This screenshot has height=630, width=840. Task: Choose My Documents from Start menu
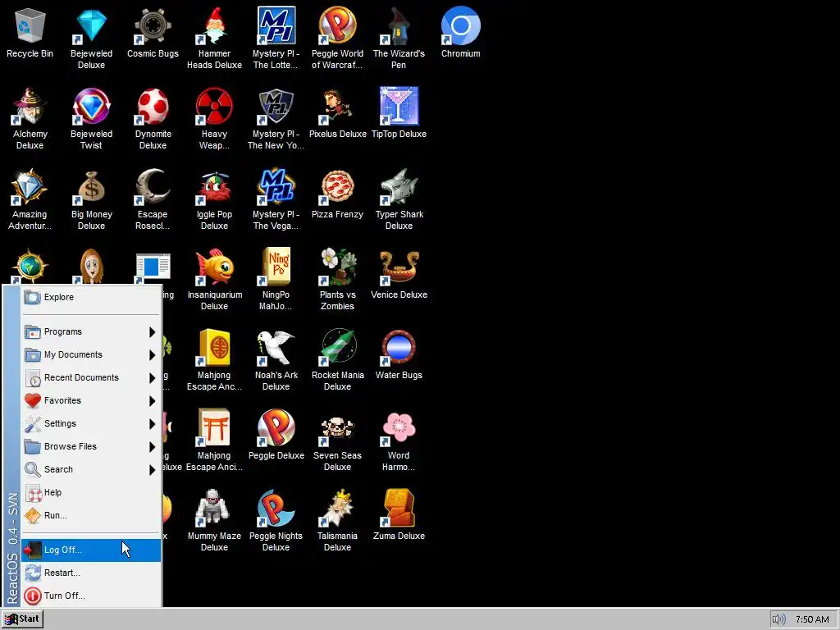click(x=91, y=354)
